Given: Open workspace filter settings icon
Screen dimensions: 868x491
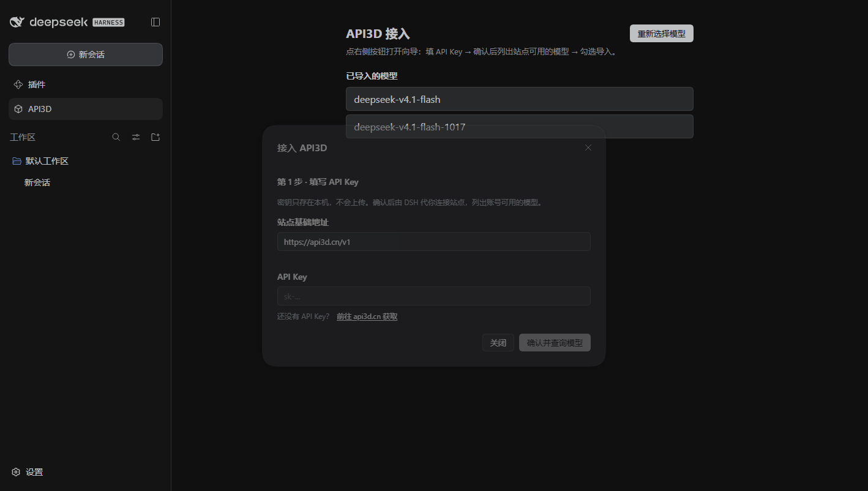Looking at the screenshot, I should pos(136,137).
